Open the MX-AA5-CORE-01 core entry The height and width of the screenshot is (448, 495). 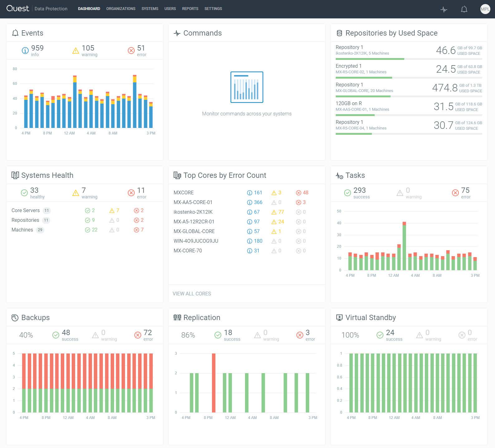193,202
